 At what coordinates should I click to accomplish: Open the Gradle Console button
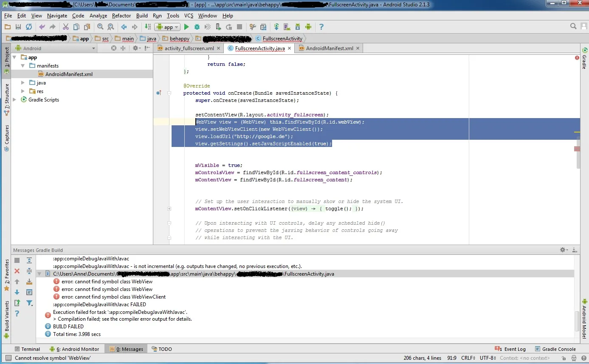555,349
